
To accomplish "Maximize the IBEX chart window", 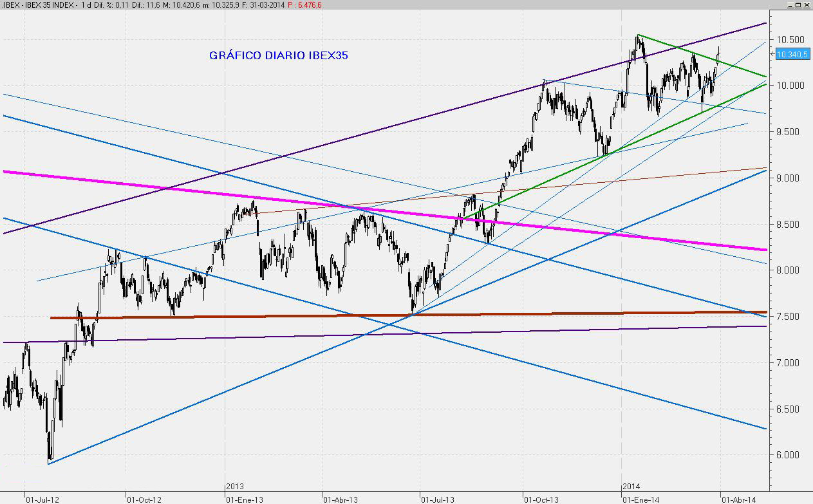I will (798, 5).
